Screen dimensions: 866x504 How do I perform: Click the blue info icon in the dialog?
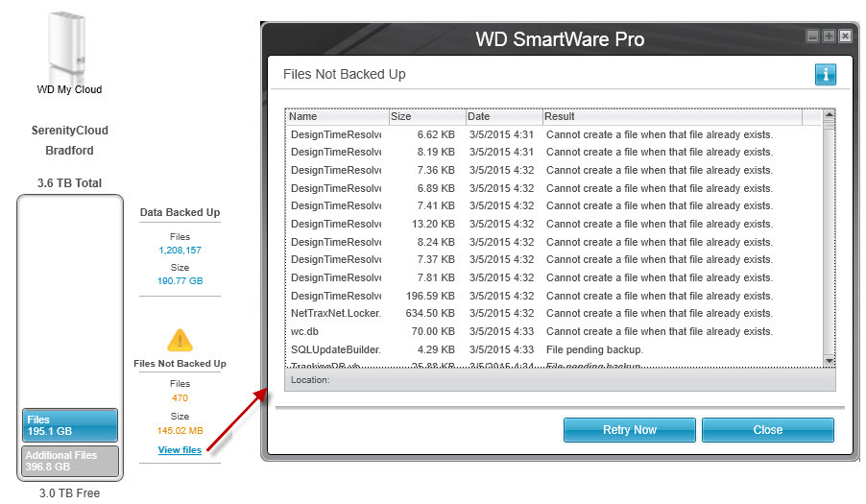pyautogui.click(x=825, y=75)
